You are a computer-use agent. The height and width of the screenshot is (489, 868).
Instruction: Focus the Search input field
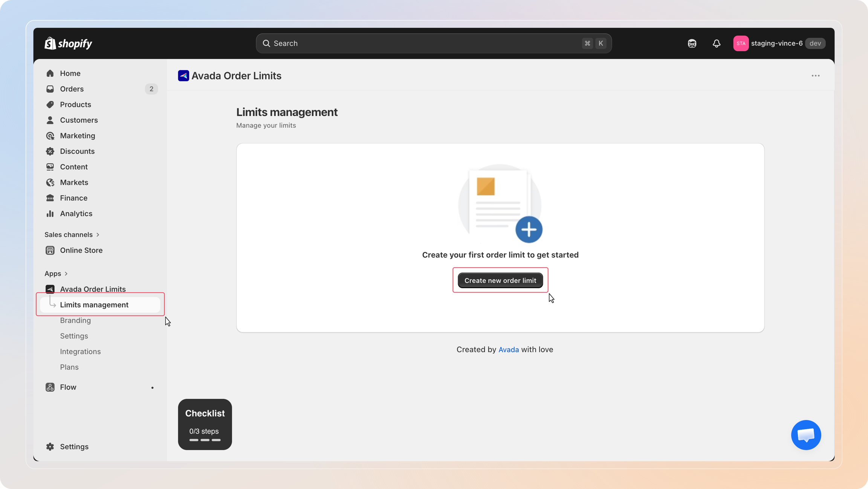[434, 43]
